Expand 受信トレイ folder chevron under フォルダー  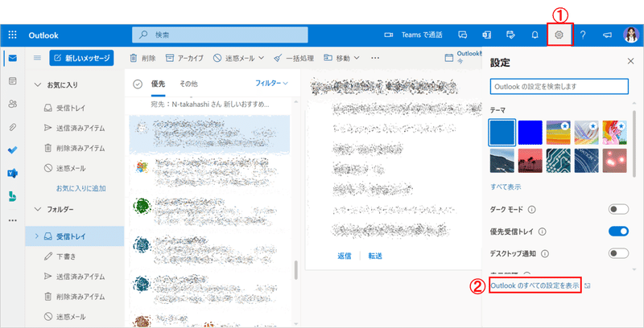click(x=36, y=236)
